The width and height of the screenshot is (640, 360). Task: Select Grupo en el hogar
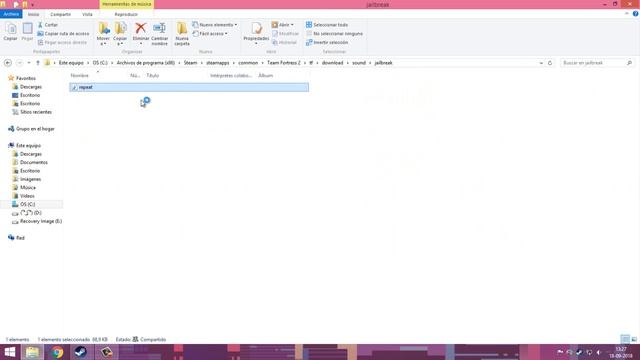click(35, 129)
